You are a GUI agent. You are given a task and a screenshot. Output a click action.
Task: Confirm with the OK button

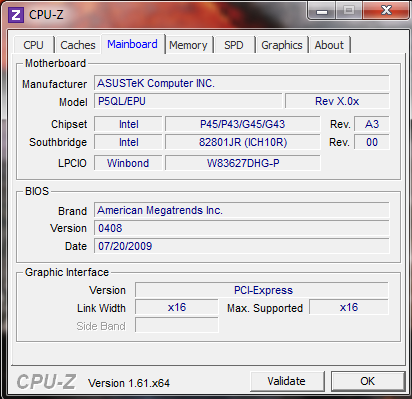pyautogui.click(x=367, y=381)
